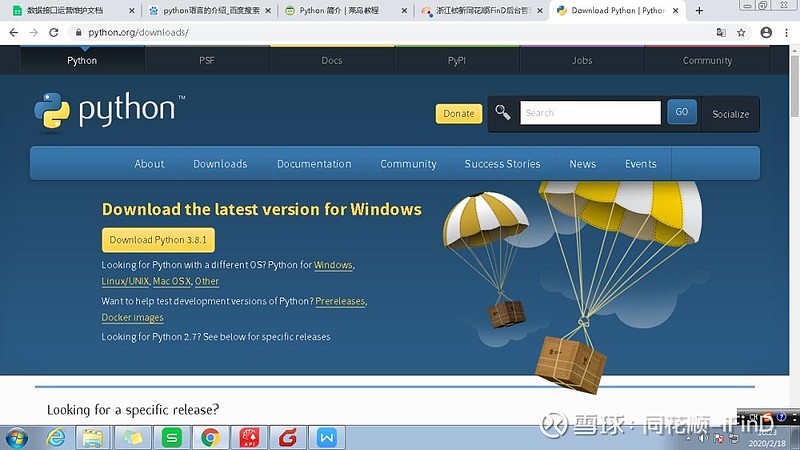Click the padlock icon beside the URL
Image resolution: width=800 pixels, height=450 pixels.
tap(78, 32)
